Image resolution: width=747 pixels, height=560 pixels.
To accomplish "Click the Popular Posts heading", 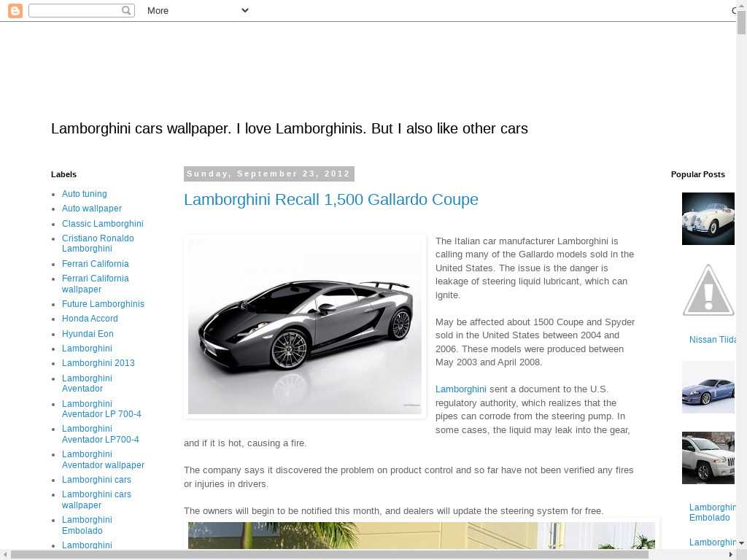I will point(698,175).
